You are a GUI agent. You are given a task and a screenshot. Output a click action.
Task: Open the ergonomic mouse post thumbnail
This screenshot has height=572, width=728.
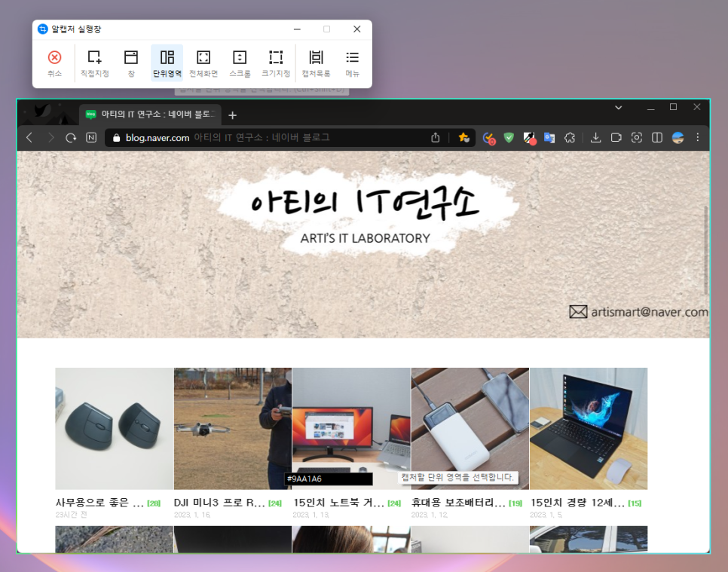pos(115,429)
